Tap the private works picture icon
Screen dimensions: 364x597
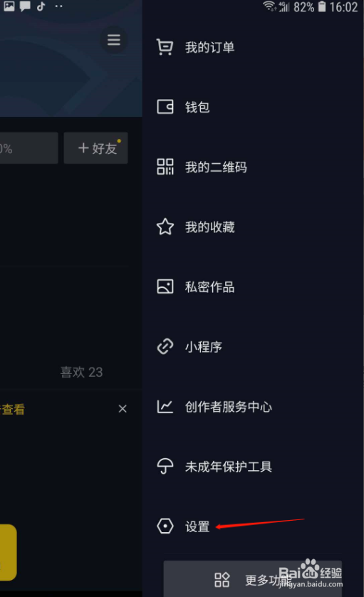coord(165,286)
